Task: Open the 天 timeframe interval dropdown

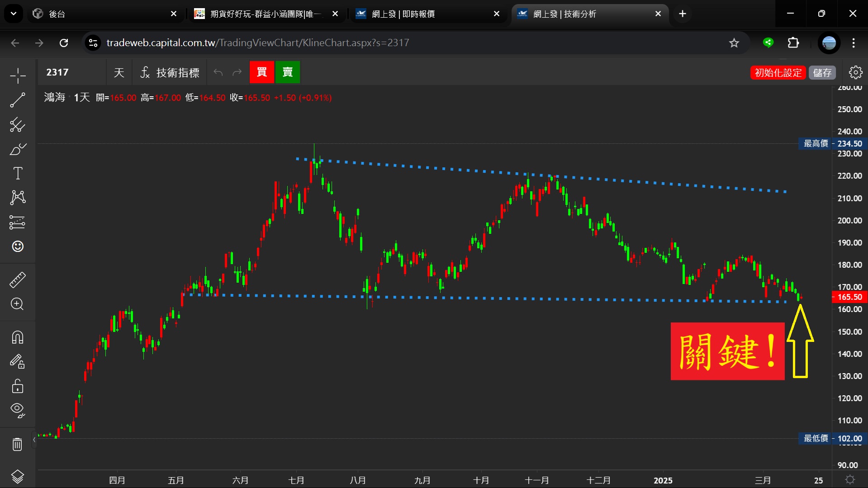Action: click(x=119, y=72)
